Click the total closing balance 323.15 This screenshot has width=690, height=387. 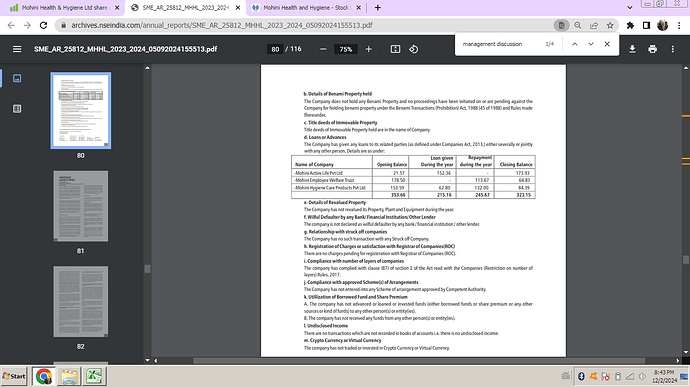(523, 195)
